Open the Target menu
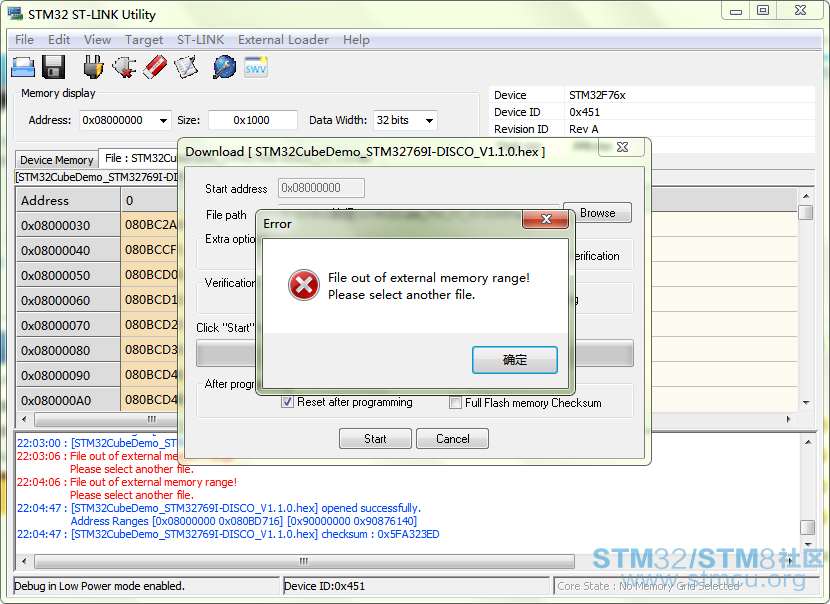The height and width of the screenshot is (604, 830). coord(144,40)
